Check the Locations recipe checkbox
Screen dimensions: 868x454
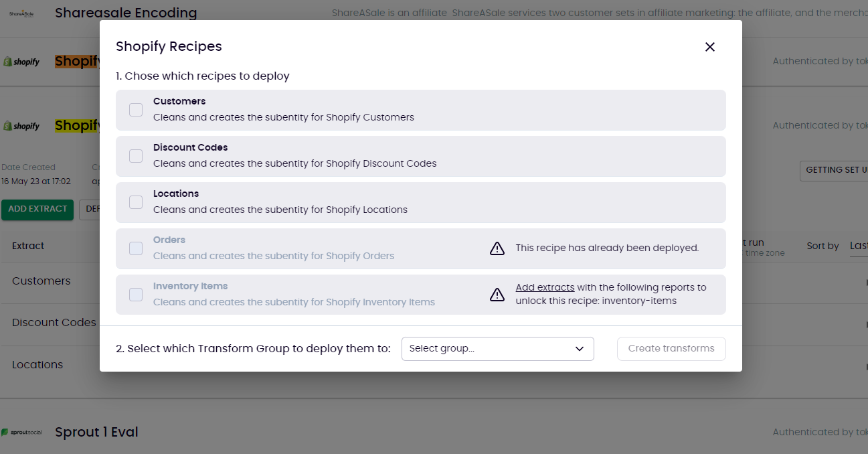tap(136, 202)
